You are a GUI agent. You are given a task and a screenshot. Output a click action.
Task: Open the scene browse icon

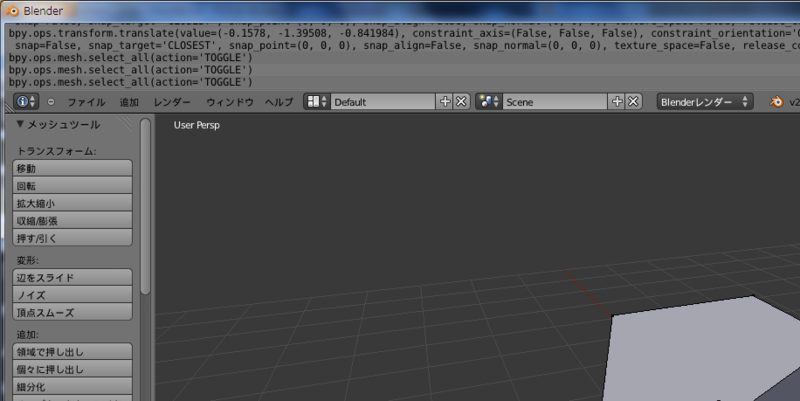(x=489, y=102)
